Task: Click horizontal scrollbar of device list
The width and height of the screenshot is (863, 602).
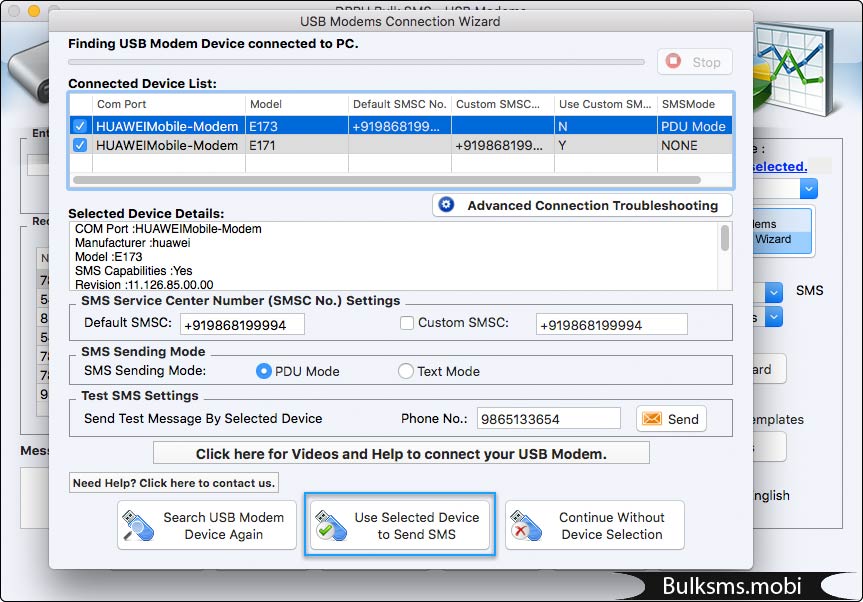Action: click(387, 180)
